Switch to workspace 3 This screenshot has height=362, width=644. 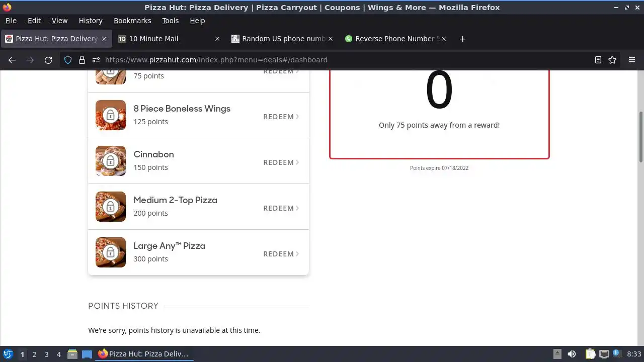point(46,354)
